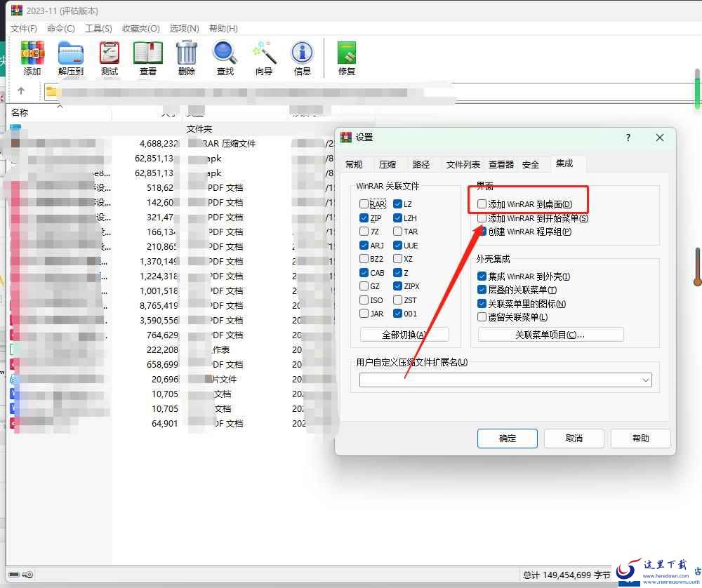Click WinRAR icon in main title bar
The width and height of the screenshot is (702, 588).
17,11
